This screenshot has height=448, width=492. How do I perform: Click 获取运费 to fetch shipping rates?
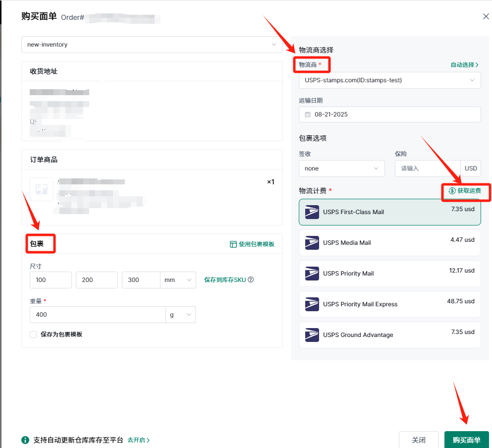465,191
